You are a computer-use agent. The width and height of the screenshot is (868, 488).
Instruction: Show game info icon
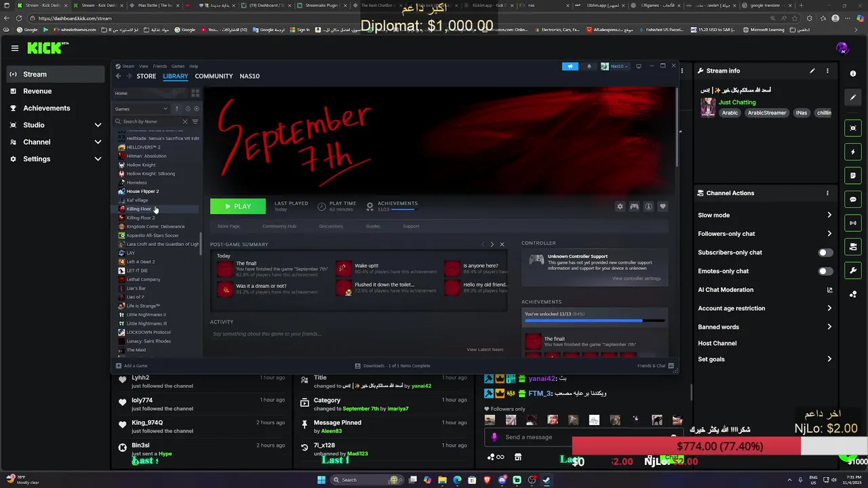click(648, 207)
